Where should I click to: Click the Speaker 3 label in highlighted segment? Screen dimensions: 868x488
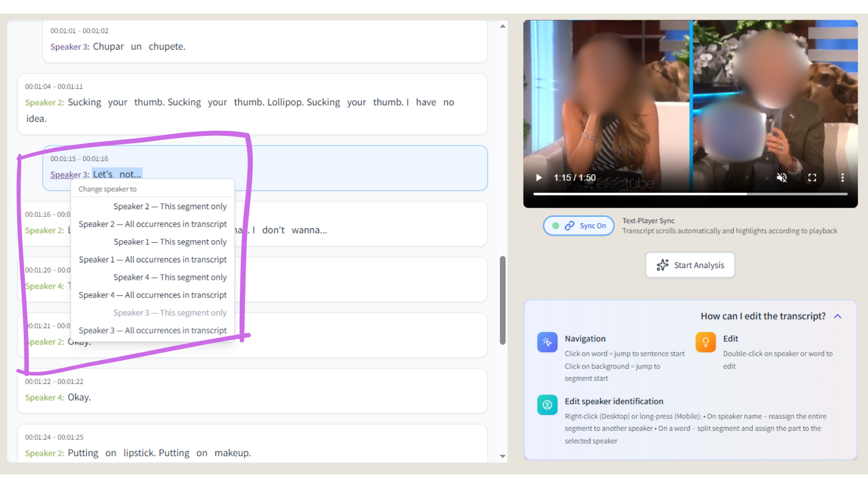[x=69, y=175]
